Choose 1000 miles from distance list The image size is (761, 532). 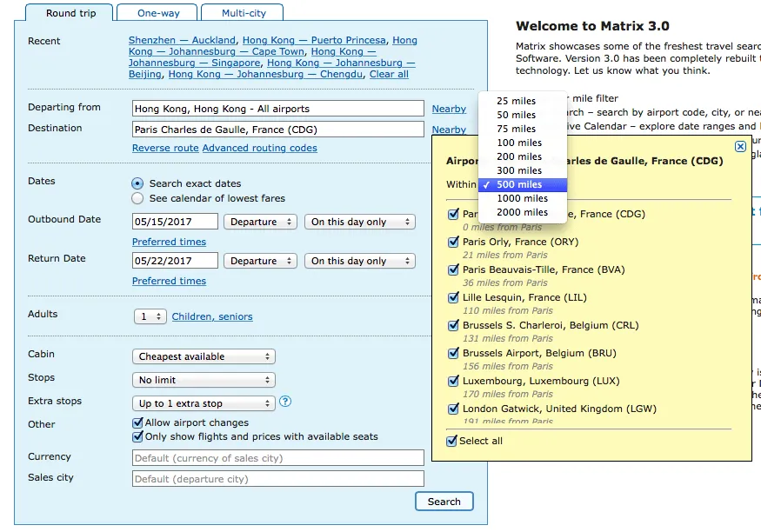click(x=522, y=198)
